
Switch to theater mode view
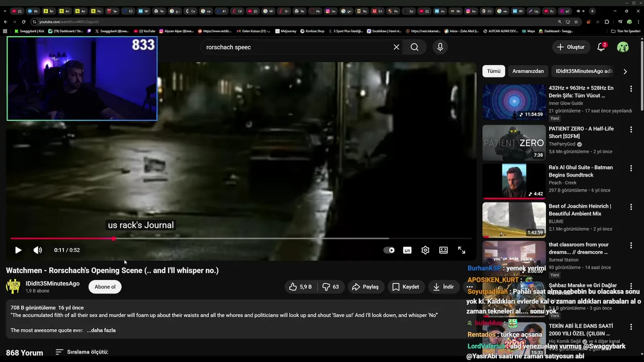click(x=443, y=250)
